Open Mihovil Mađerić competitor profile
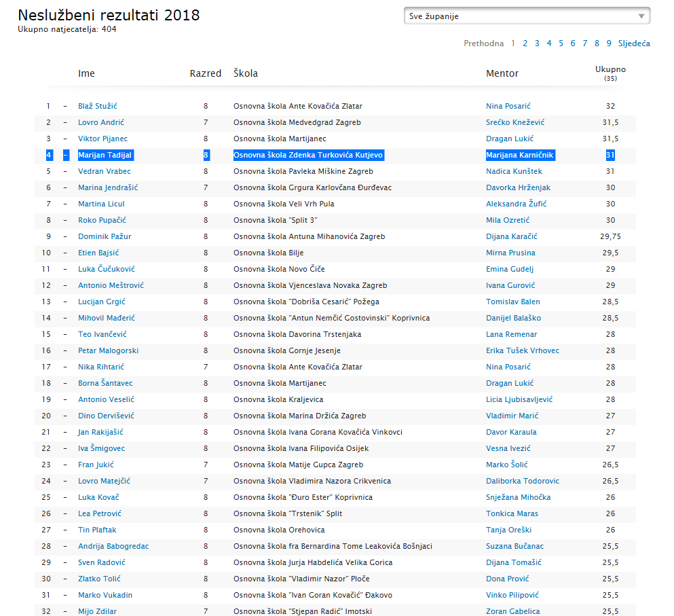The image size is (674, 616). [x=106, y=319]
